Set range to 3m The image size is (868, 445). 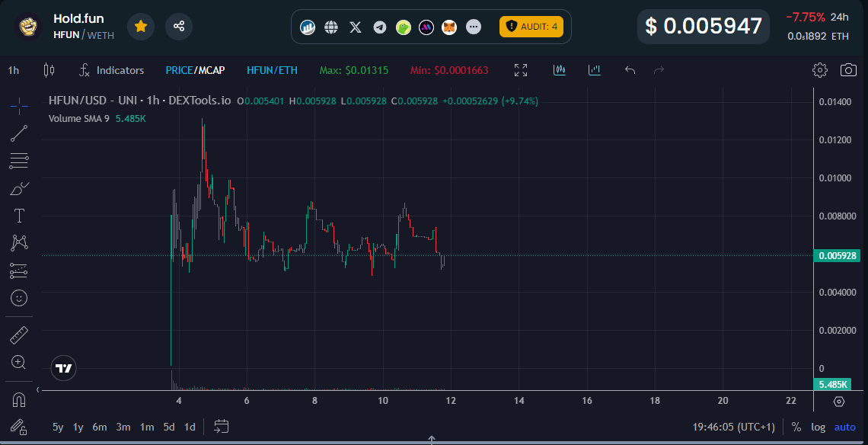(123, 427)
